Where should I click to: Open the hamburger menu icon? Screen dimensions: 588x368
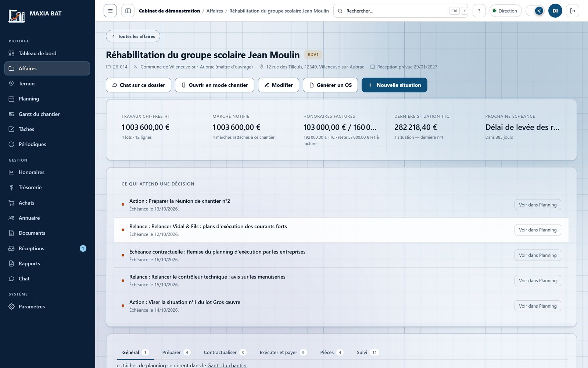coord(110,11)
